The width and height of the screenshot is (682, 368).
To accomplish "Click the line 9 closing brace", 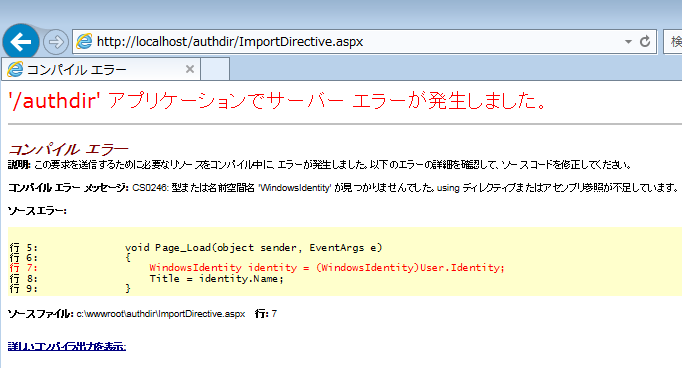I will 128,288.
